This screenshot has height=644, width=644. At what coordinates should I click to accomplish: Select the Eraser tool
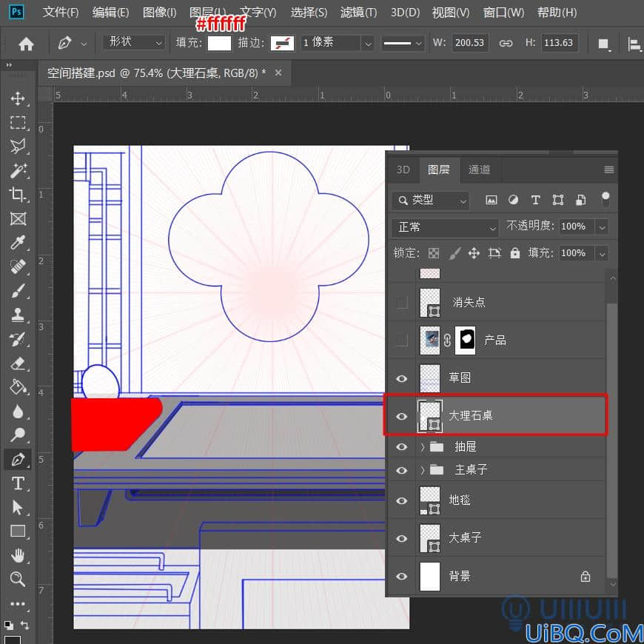[x=18, y=363]
